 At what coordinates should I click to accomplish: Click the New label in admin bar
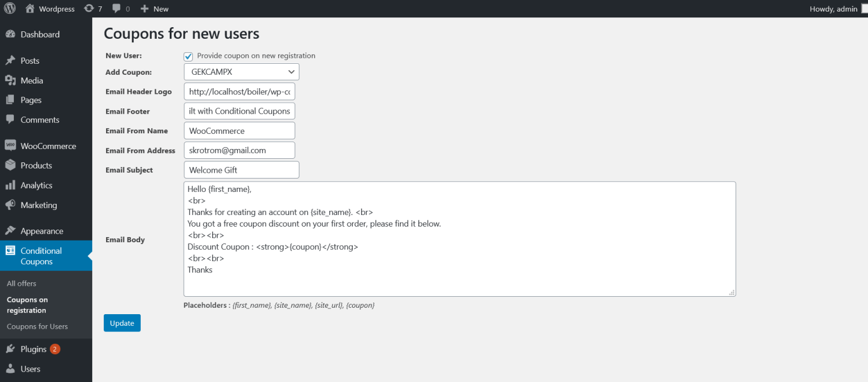pyautogui.click(x=161, y=9)
